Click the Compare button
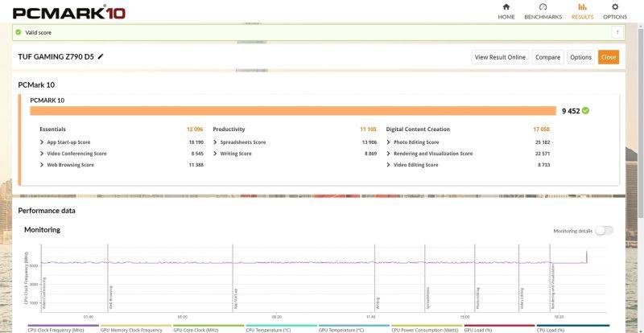The height and width of the screenshot is (333, 644). click(548, 57)
